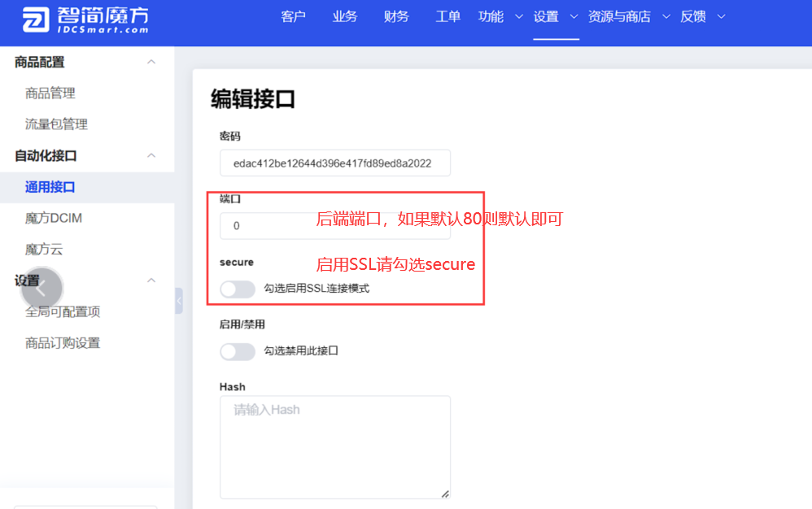Click the floating back arrow circle button

(x=41, y=289)
